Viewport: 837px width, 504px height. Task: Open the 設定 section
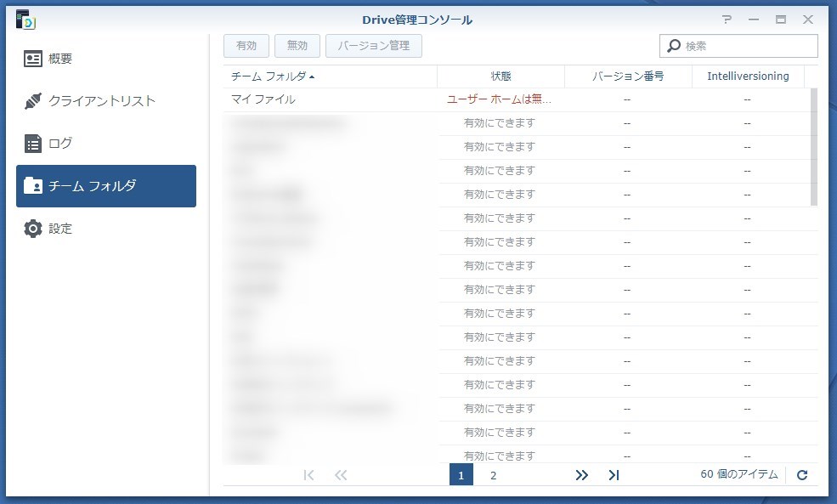pos(106,229)
